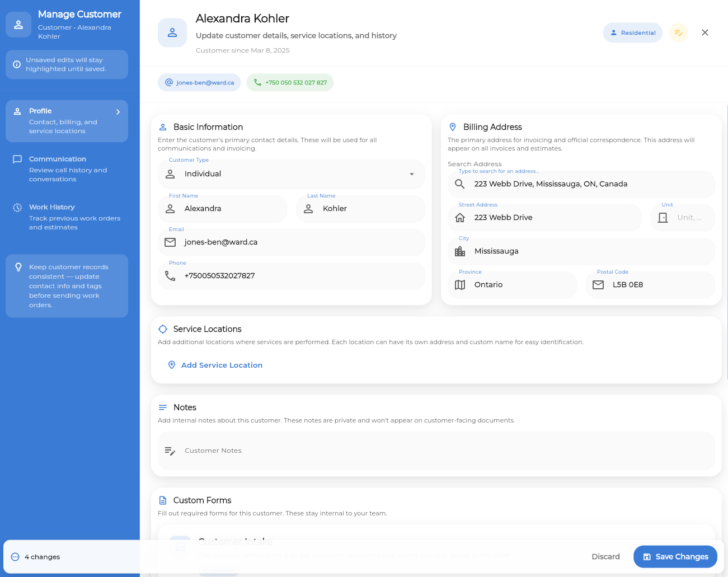Click the Add Service Location link

(x=222, y=364)
